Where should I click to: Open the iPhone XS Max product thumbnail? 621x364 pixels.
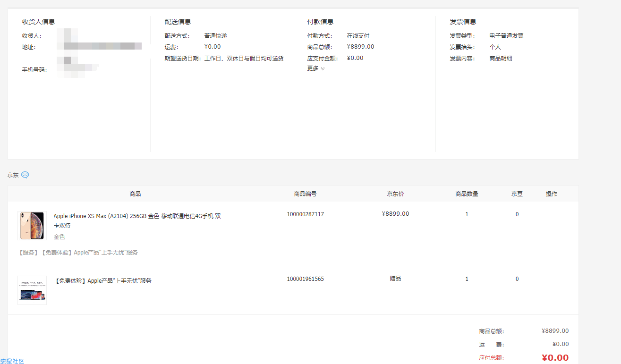click(x=32, y=226)
